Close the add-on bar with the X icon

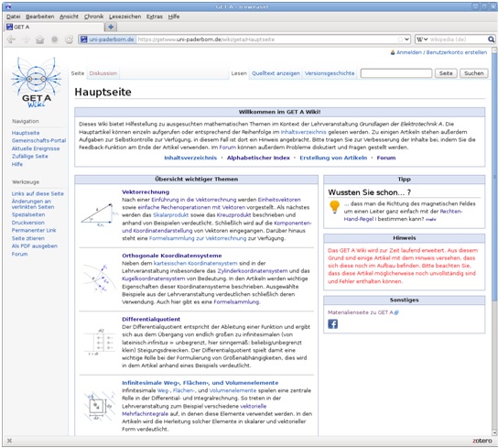point(9,441)
